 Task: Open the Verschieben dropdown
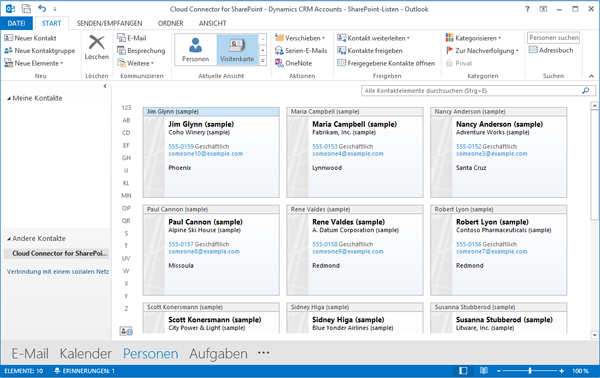300,38
